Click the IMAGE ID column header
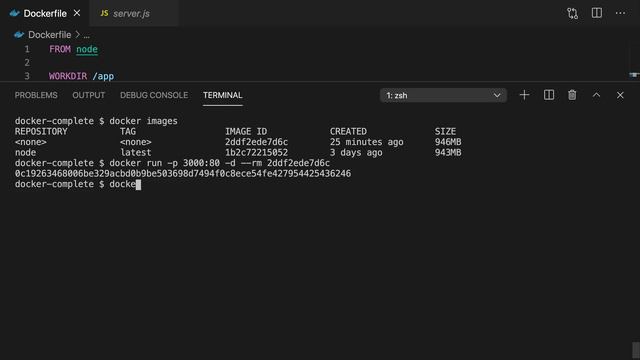The image size is (640, 360). (x=246, y=131)
